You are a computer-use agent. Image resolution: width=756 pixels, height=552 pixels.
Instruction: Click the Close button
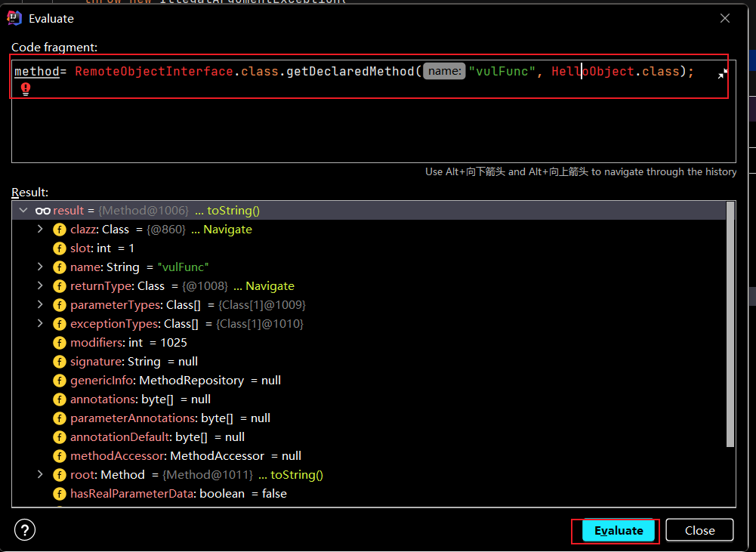[x=699, y=530]
